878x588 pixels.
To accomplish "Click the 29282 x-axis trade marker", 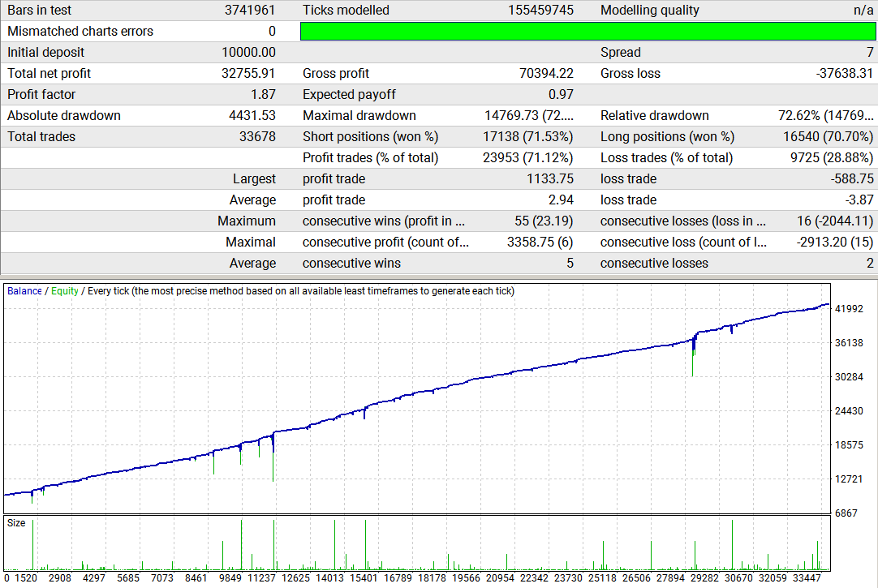I will pos(704,578).
